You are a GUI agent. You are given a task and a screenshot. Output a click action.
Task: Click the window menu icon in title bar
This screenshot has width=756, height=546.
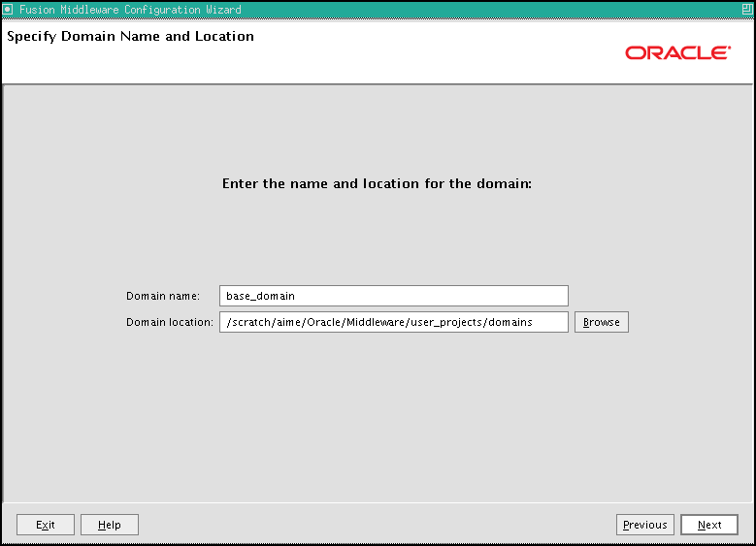(x=8, y=9)
